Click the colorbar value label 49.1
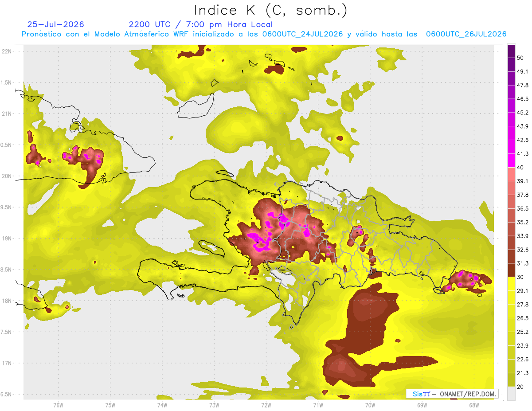 (523, 71)
